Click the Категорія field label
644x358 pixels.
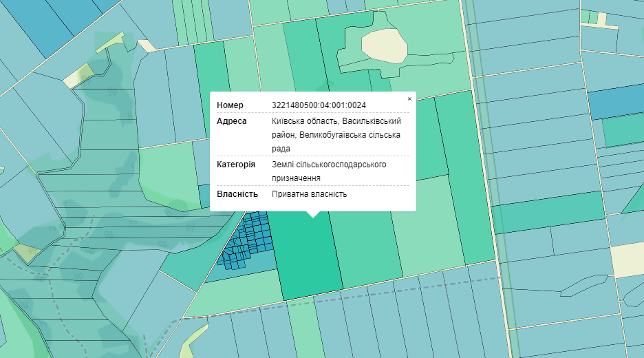pos(236,165)
